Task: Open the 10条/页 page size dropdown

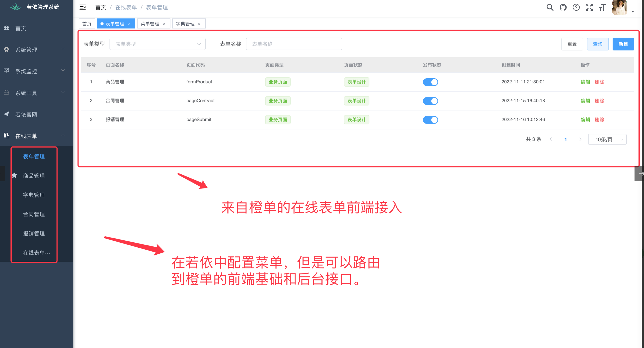Action: coord(607,139)
